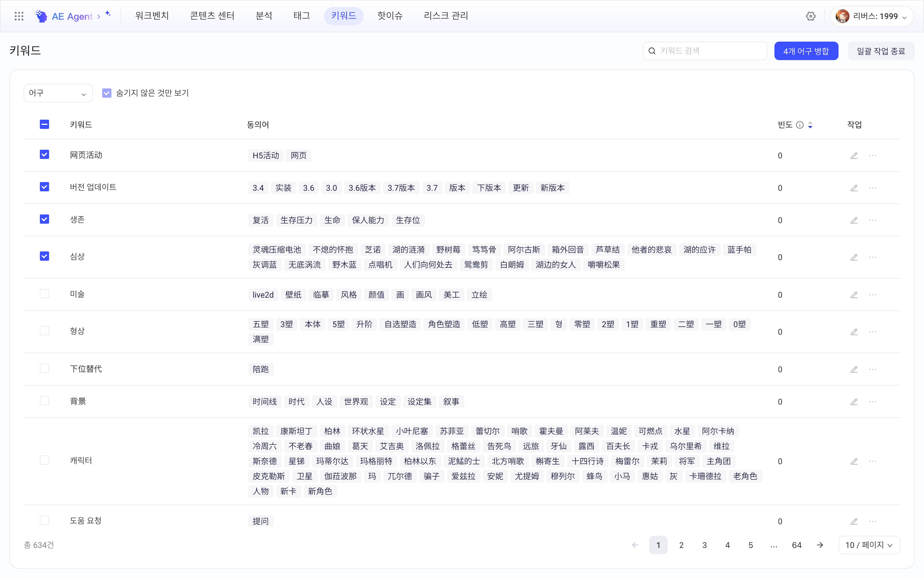924x578 pixels.
Task: Open the 분석 tab
Action: (x=264, y=16)
